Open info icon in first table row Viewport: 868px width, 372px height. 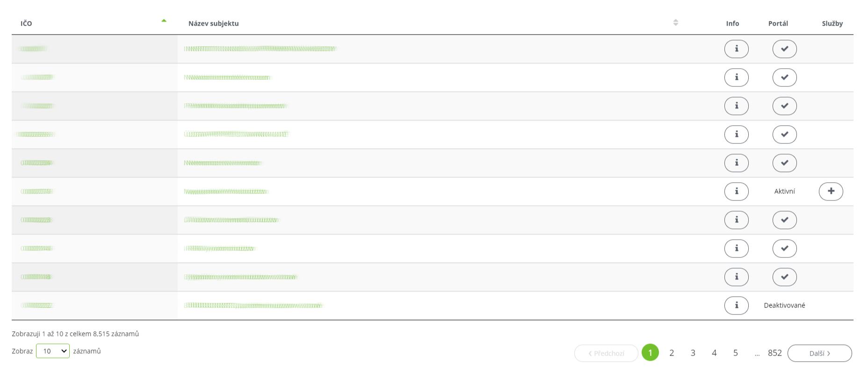click(736, 49)
